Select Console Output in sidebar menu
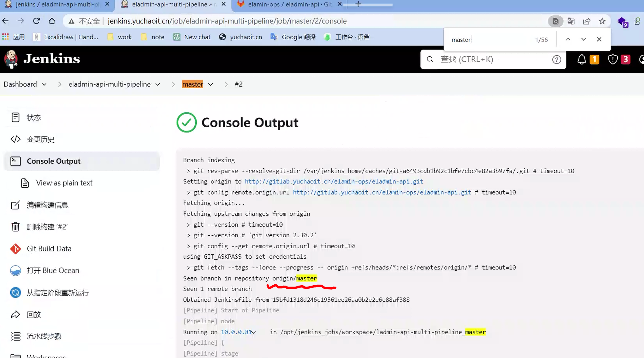Image resolution: width=644 pixels, height=358 pixels. coord(54,161)
